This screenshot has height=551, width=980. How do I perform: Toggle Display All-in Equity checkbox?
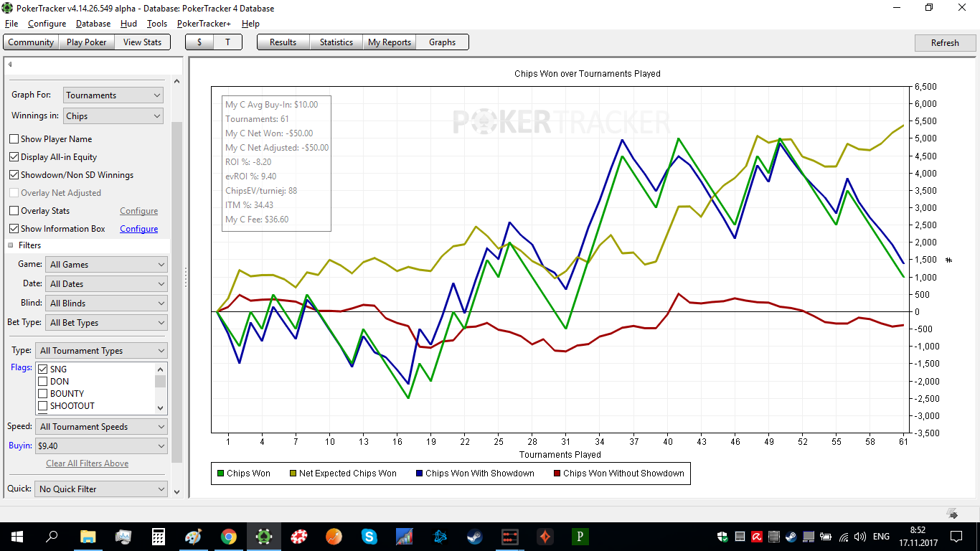[14, 157]
